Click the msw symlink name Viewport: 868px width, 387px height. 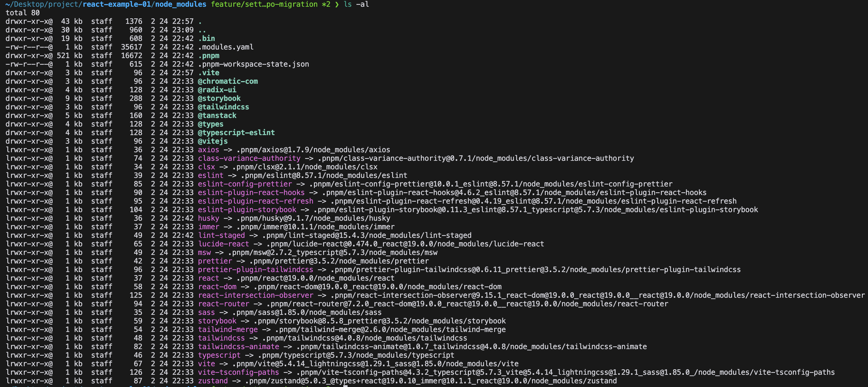pyautogui.click(x=204, y=252)
